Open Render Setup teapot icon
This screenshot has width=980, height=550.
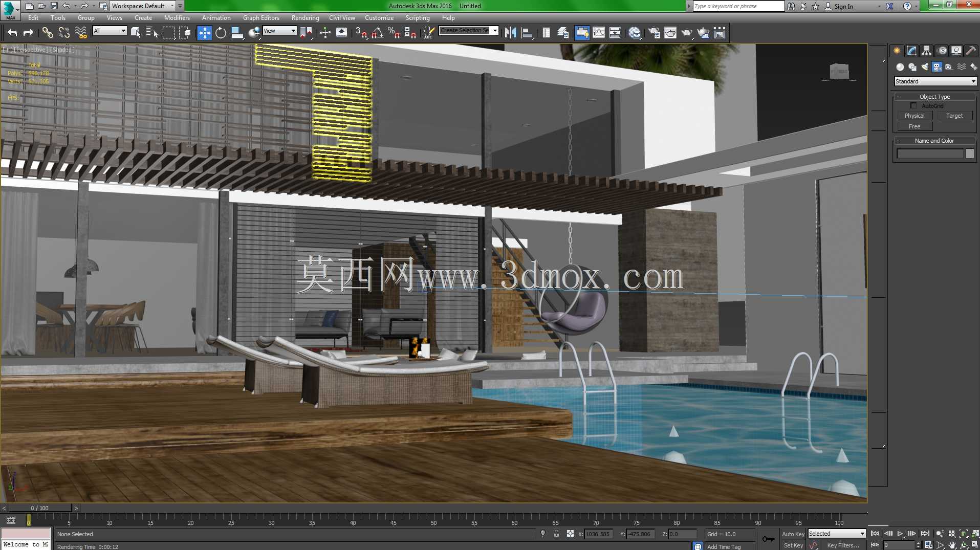[654, 33]
